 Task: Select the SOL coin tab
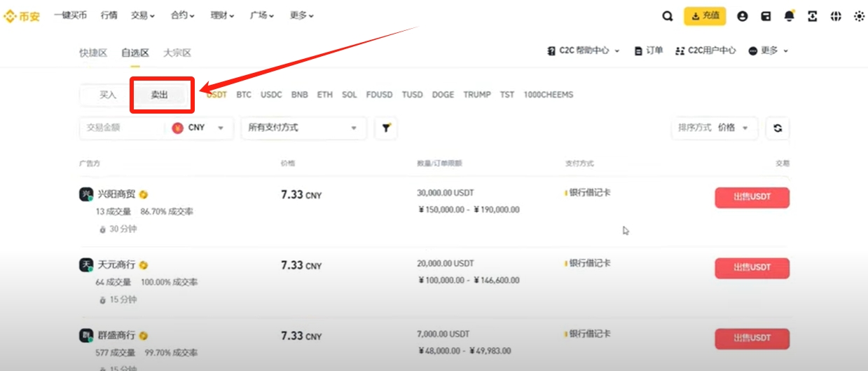point(350,95)
